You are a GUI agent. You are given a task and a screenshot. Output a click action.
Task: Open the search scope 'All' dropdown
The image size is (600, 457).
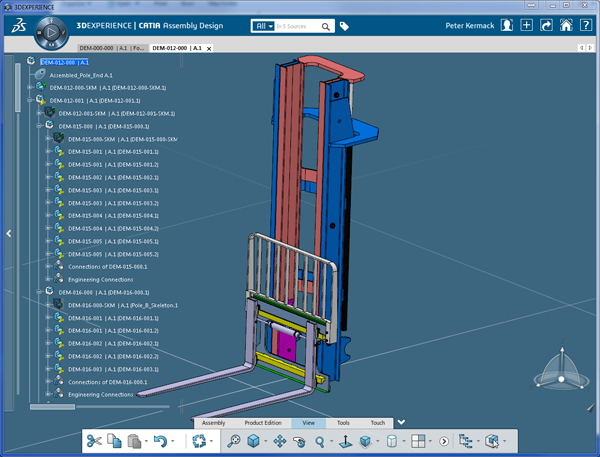[x=264, y=26]
